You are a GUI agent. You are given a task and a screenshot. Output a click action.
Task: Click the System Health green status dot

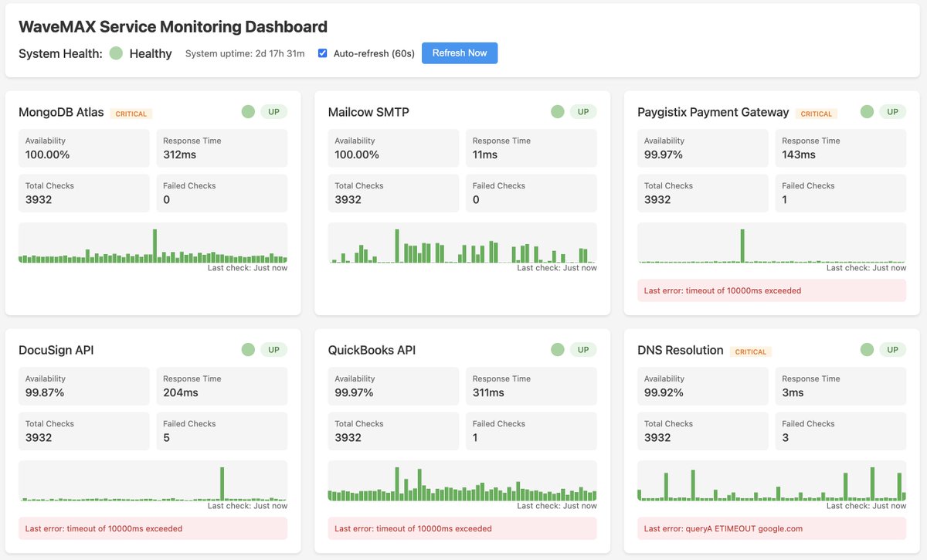coord(116,53)
